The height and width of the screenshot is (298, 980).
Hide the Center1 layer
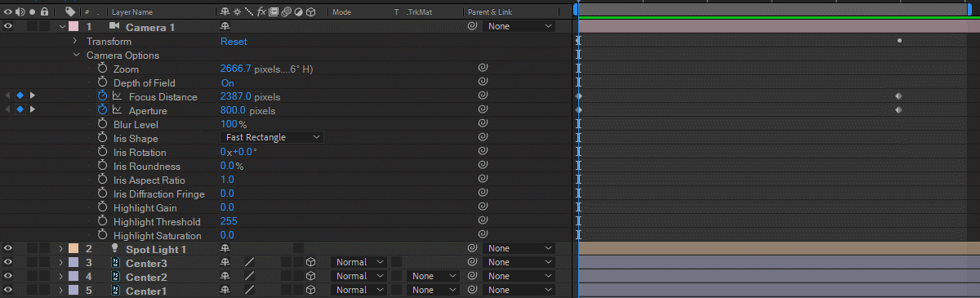click(x=8, y=290)
